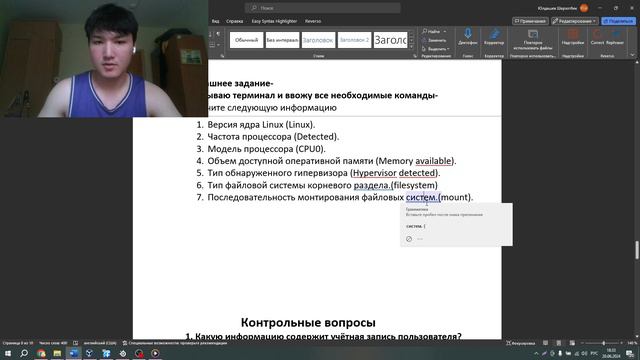Apply the Заголовок 1 style
The image size is (640, 360).
[318, 40]
